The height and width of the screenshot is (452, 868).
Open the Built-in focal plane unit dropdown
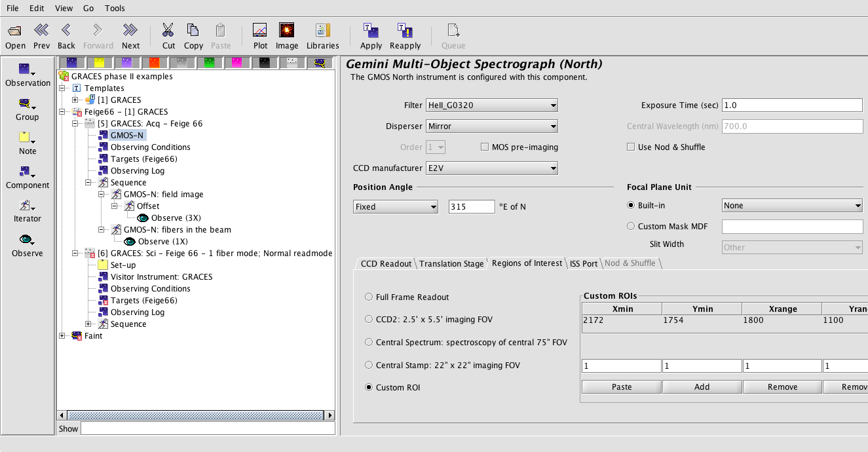pyautogui.click(x=793, y=205)
